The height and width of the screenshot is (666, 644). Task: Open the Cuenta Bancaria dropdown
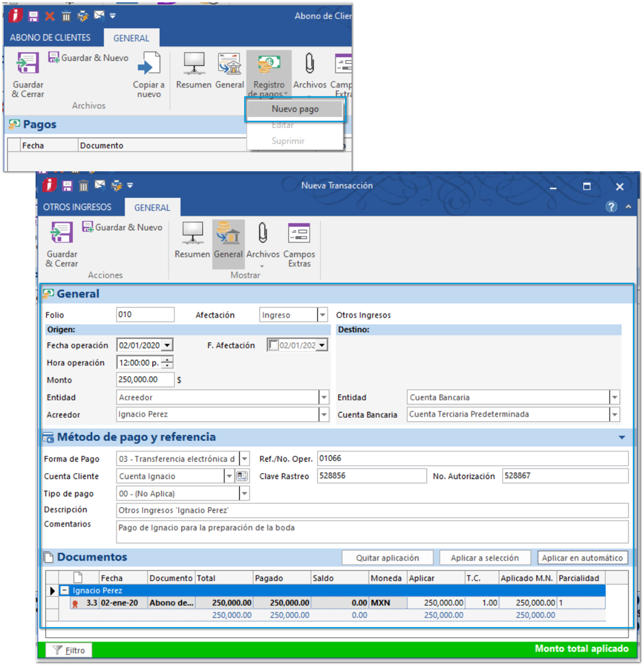[x=614, y=415]
